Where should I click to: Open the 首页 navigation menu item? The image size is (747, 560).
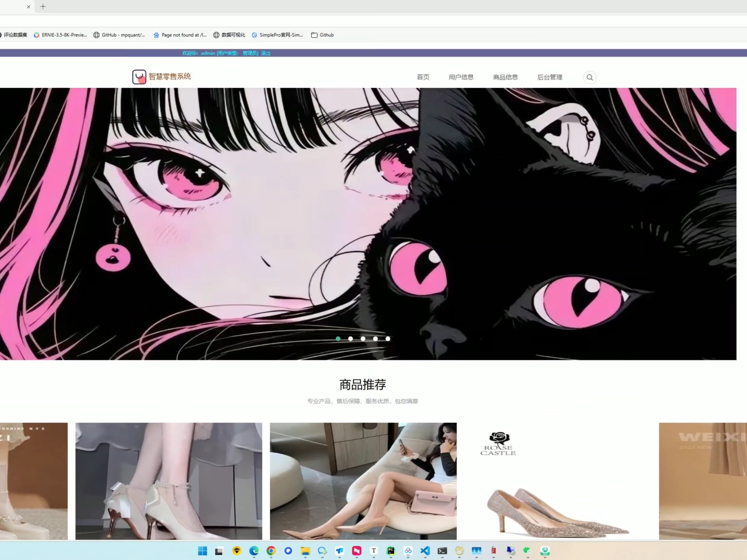(x=423, y=77)
